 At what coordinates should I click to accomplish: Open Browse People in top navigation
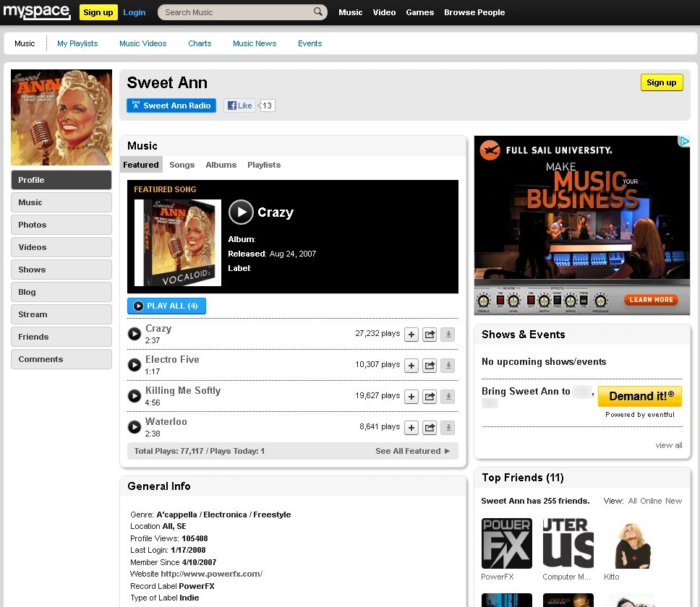coord(474,12)
